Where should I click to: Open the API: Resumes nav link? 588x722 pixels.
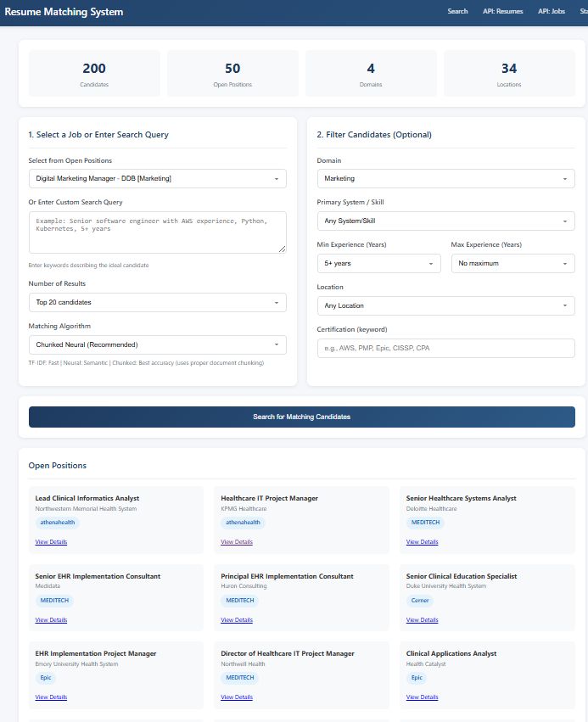pos(503,11)
